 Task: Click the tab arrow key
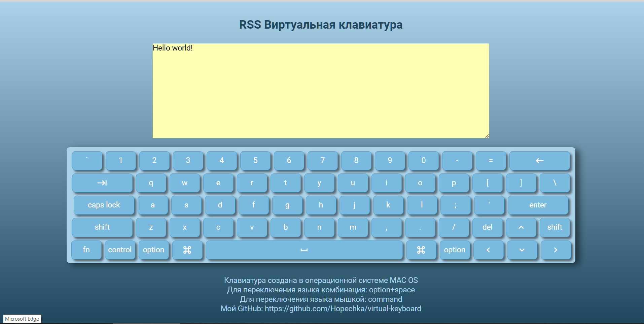(102, 183)
